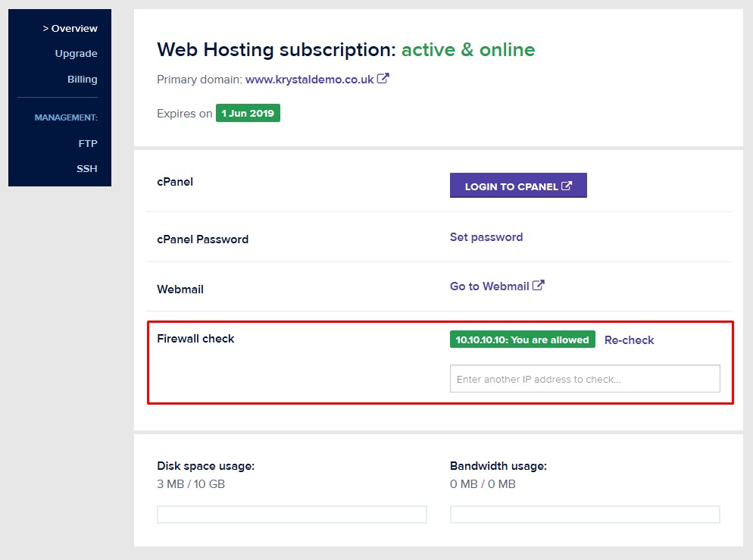Click the 'You are allowed' status badge
Viewport: 753px width, 560px height.
coord(523,339)
